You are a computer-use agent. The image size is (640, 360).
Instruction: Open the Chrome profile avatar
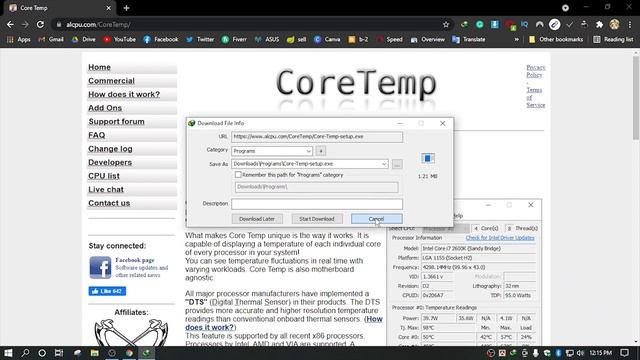(615, 24)
